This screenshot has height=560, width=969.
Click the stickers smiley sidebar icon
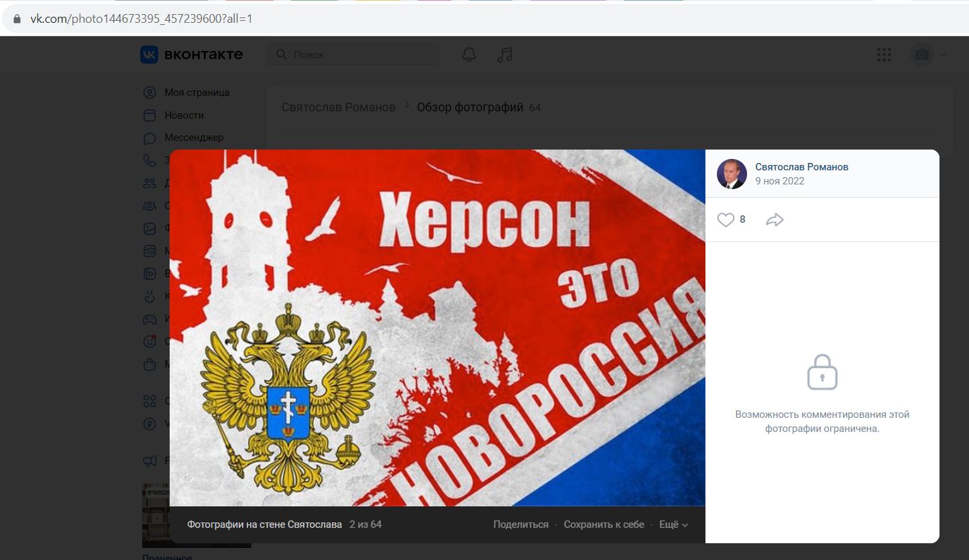[x=150, y=341]
